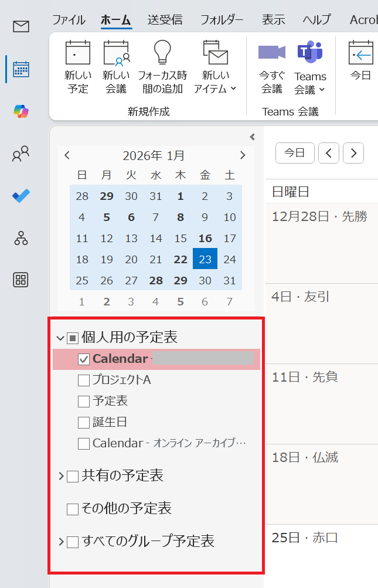
Task: Expand the すべてのグループ予定表 group
Action: coord(61,542)
